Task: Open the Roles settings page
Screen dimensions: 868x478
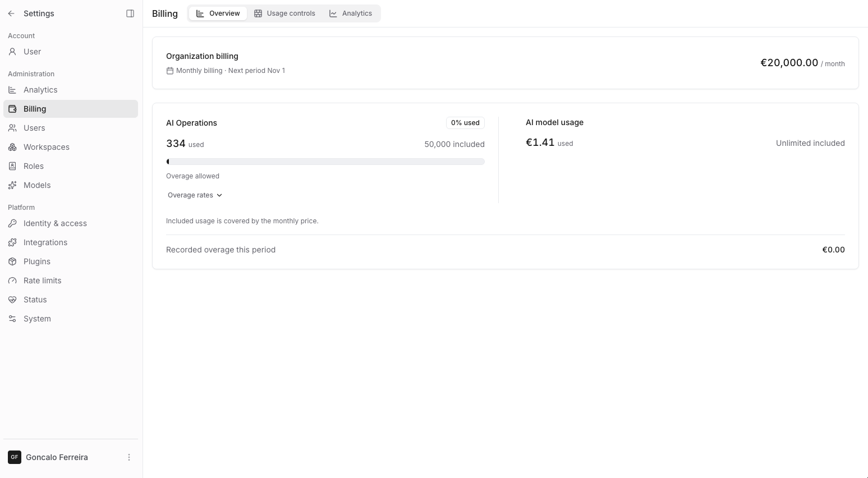Action: (x=71, y=166)
